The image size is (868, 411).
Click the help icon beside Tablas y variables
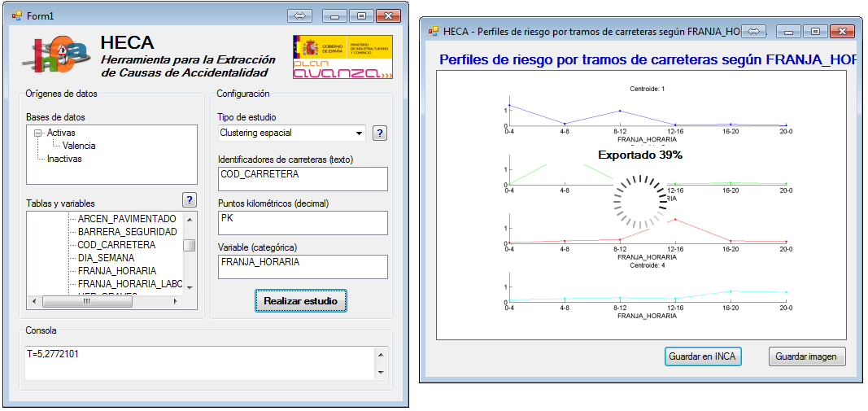(x=189, y=200)
